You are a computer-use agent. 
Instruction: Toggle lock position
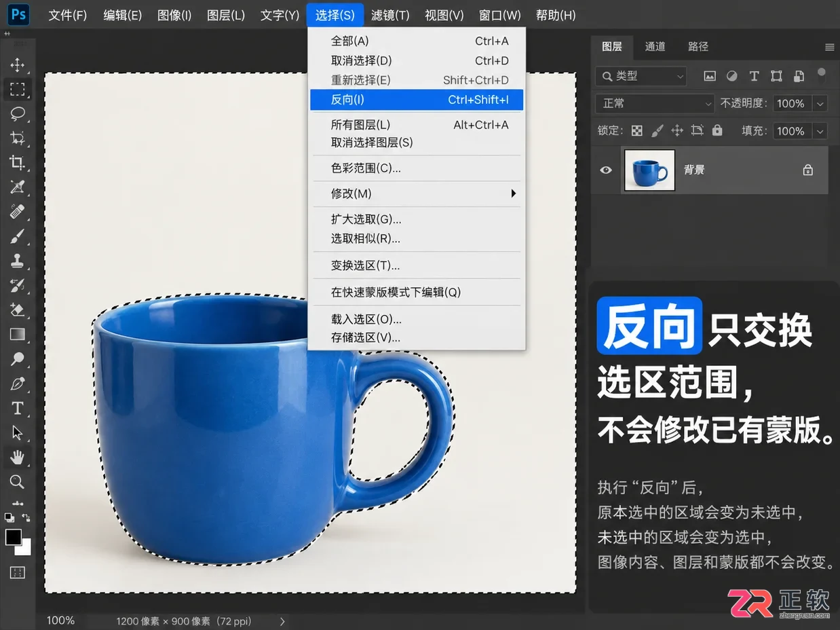point(676,131)
